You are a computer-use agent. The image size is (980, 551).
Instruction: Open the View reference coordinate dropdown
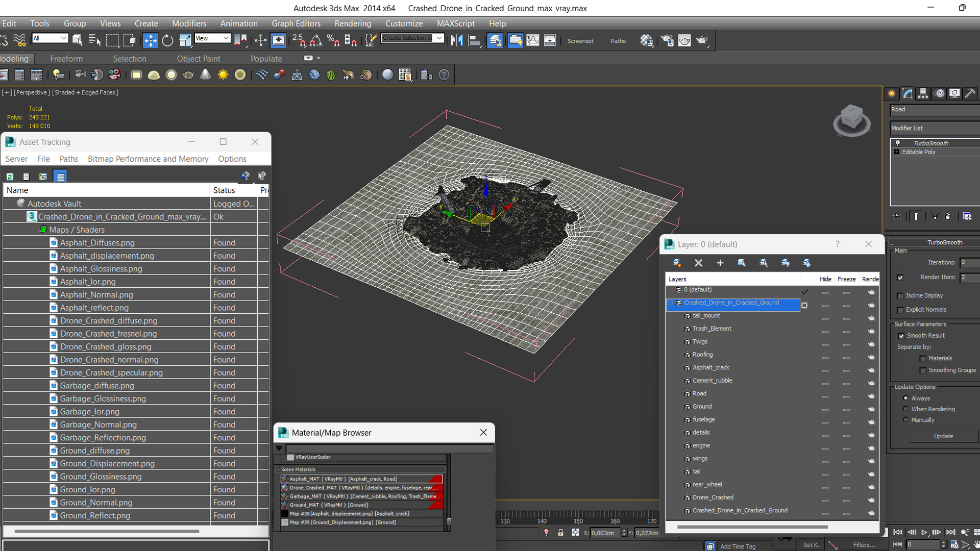coord(212,38)
